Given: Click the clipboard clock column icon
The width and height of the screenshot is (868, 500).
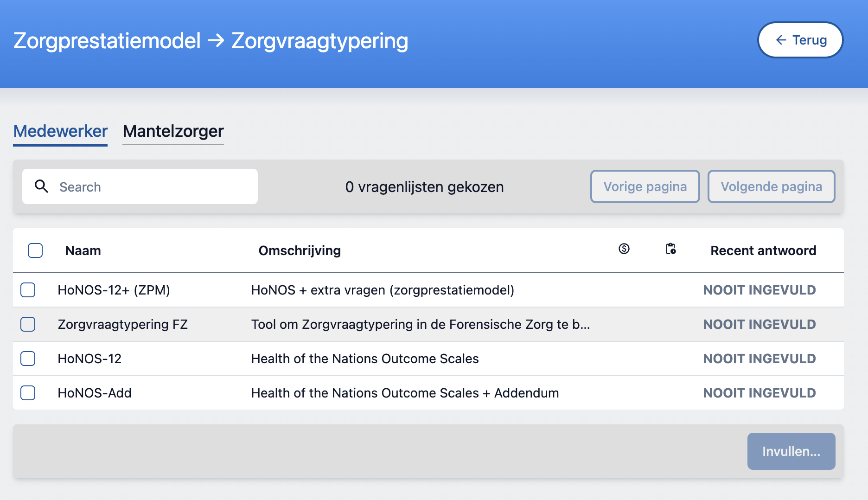Looking at the screenshot, I should (x=670, y=249).
